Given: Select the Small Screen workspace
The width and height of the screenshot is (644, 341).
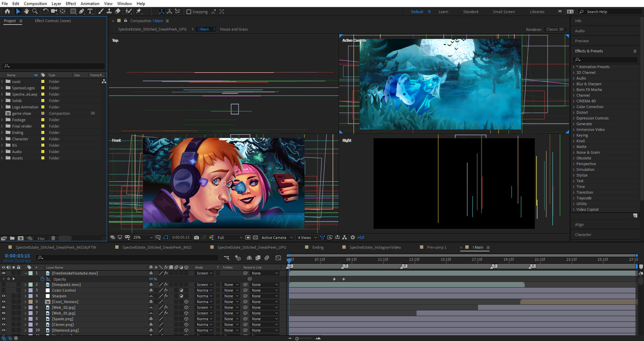Looking at the screenshot, I should (504, 12).
